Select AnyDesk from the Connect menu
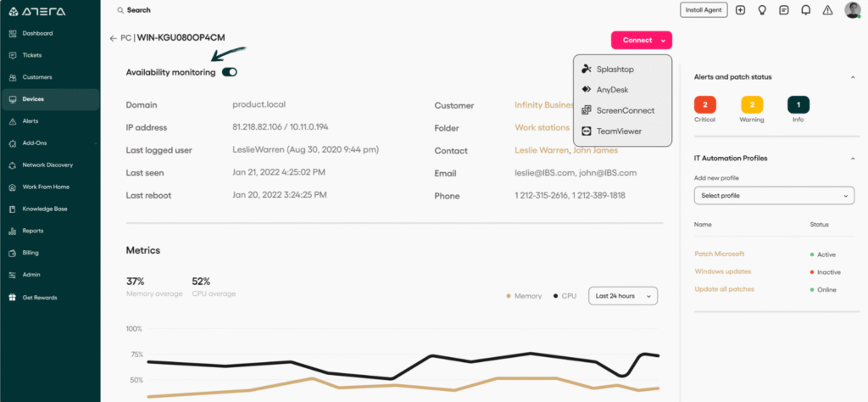This screenshot has height=402, width=868. pyautogui.click(x=611, y=89)
